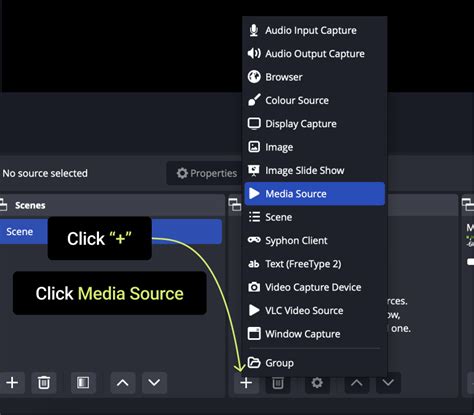This screenshot has width=474, height=415.
Task: Choose Window Capture source
Action: pyautogui.click(x=315, y=334)
